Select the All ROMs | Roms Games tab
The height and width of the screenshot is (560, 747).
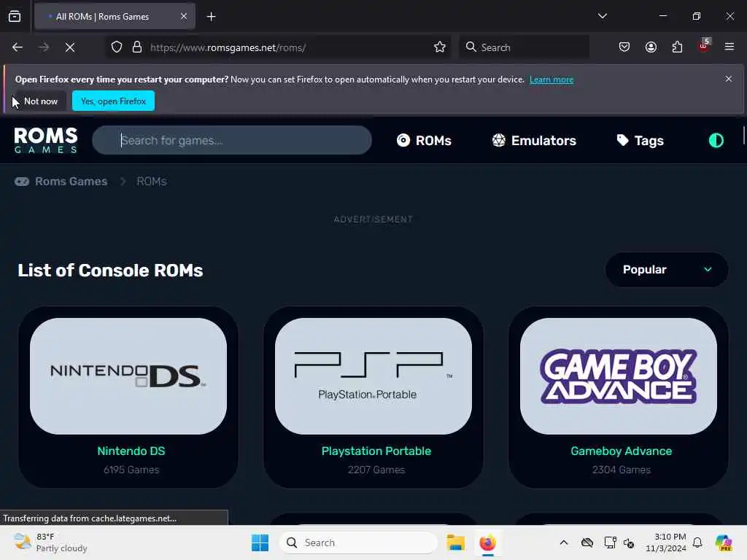[x=115, y=16]
